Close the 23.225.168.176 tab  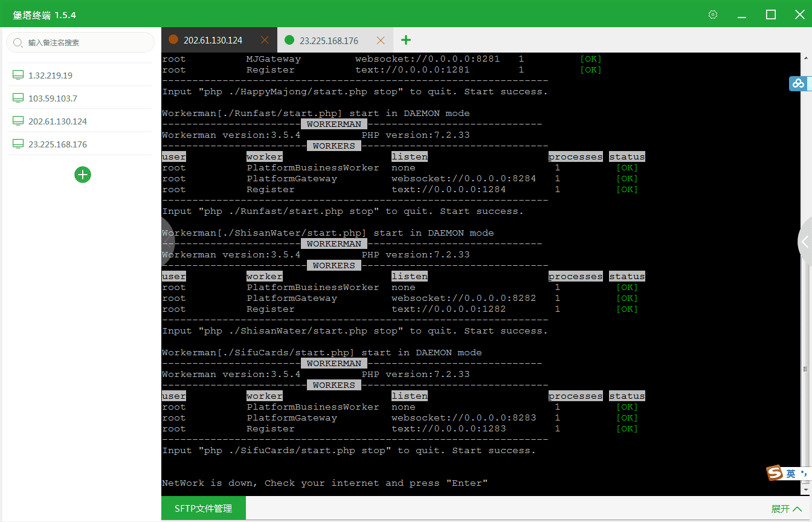[x=381, y=40]
